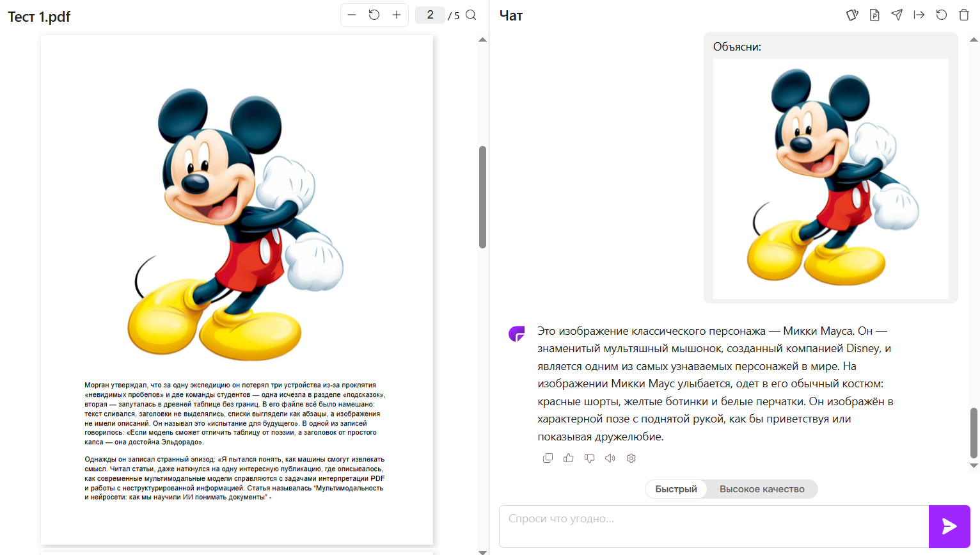Click the read-aloud speaker icon under the answer
980x555 pixels.
coord(610,458)
